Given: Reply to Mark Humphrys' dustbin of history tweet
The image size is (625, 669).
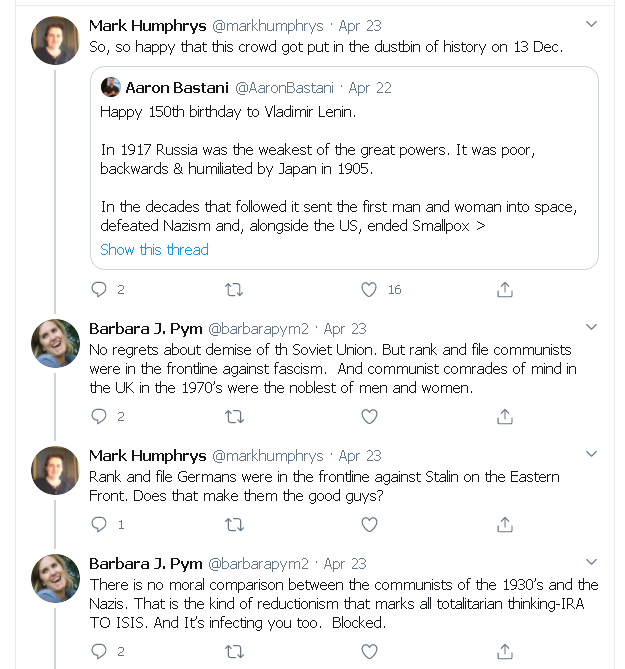Looking at the screenshot, I should 99,290.
